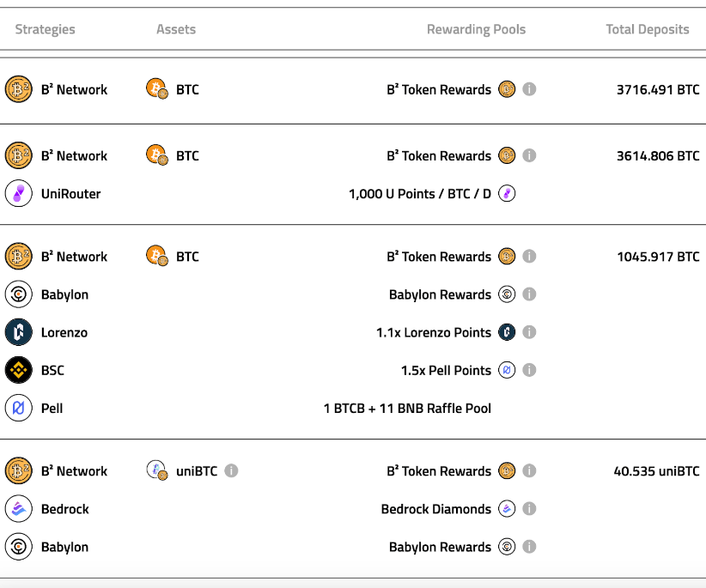Select the strategy with 3716.491 BTC deposits
Screen dimensions: 706x588
click(74, 89)
